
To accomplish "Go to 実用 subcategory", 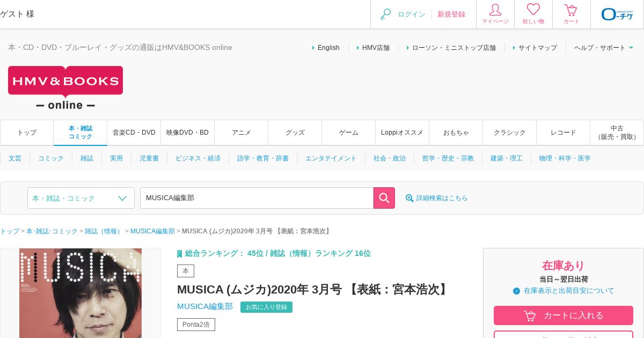I will pyautogui.click(x=116, y=158).
